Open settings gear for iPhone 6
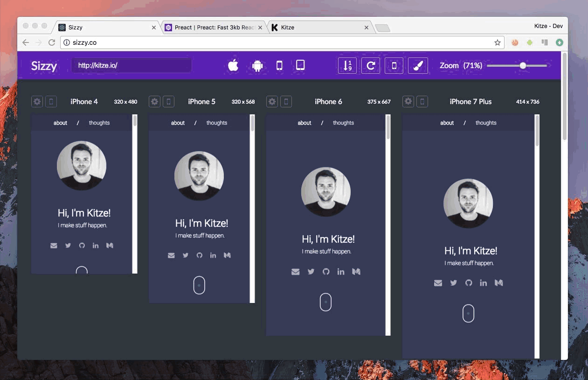 (x=272, y=101)
